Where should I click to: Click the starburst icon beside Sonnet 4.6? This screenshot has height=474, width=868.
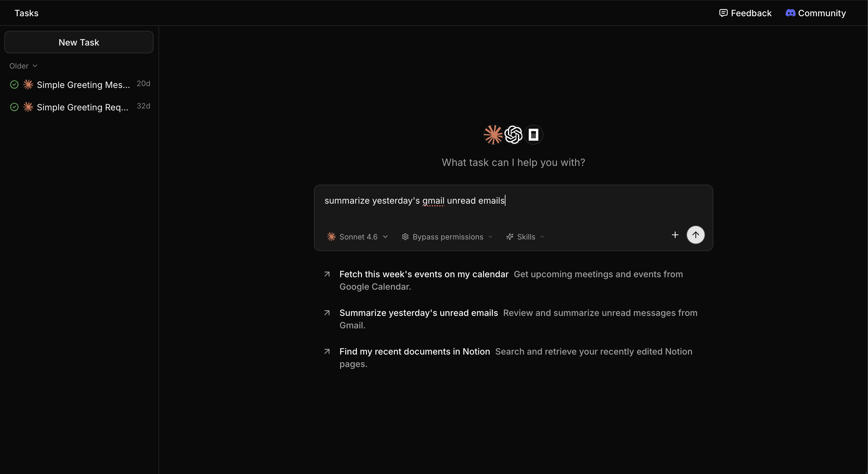click(x=331, y=237)
